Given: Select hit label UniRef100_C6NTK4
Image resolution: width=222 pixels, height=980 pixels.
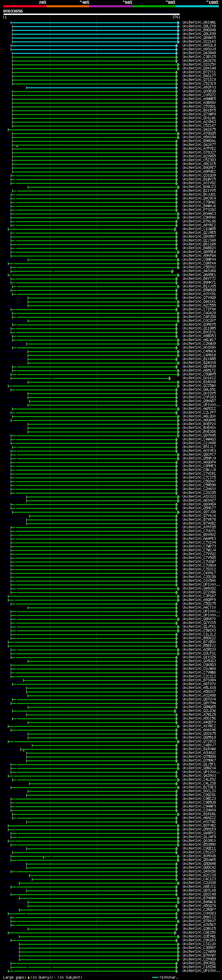Looking at the screenshot, I should [x=199, y=263].
